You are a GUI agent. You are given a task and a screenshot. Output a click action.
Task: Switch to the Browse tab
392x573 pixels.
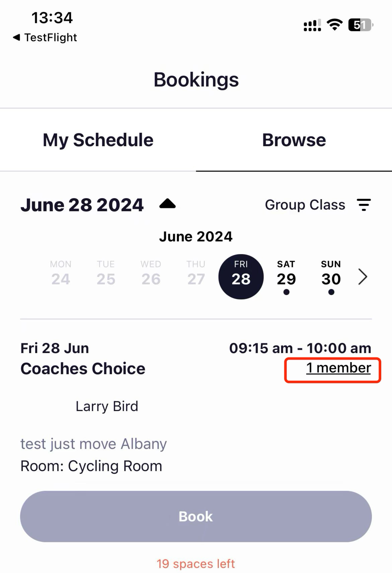(294, 140)
